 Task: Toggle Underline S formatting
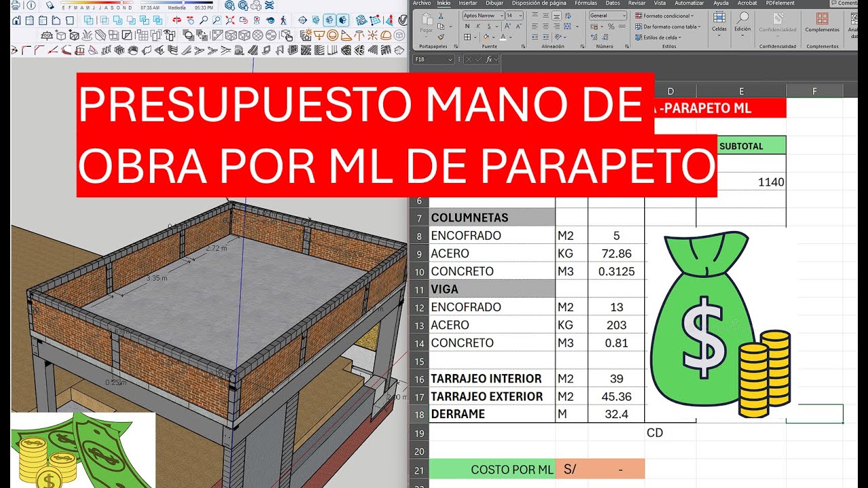[489, 26]
